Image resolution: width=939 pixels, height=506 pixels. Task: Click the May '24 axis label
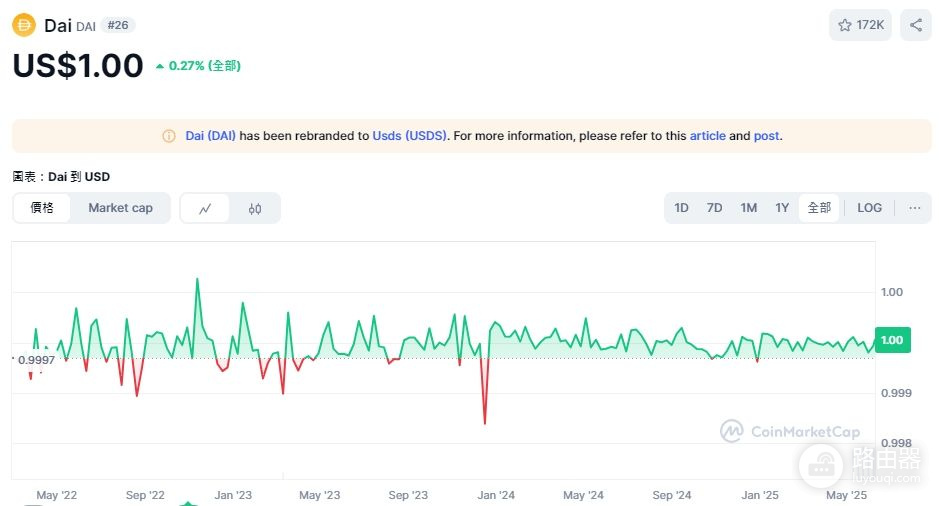click(583, 495)
